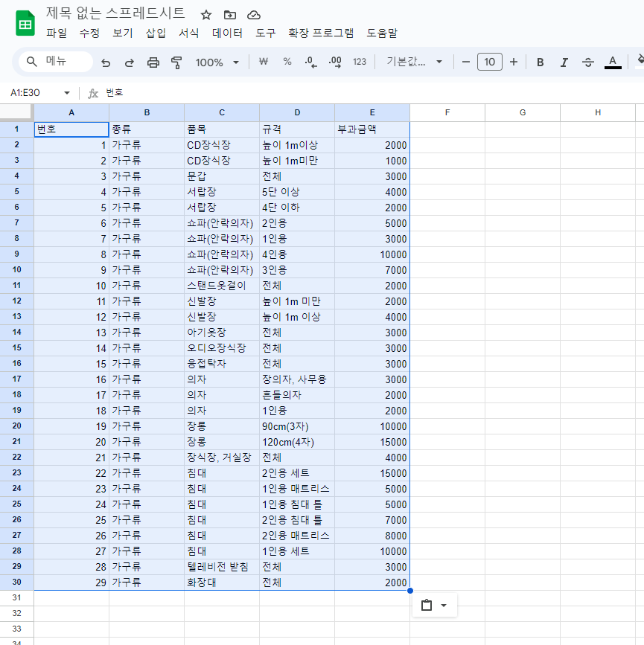Apply percent format icon
This screenshot has width=644, height=645.
point(287,62)
